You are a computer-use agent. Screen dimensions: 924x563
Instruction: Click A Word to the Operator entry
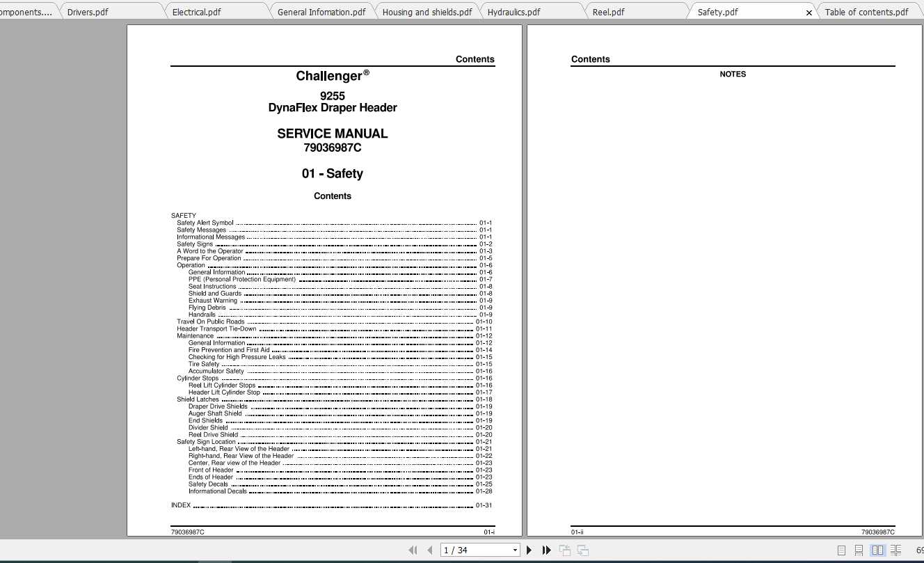(x=334, y=251)
